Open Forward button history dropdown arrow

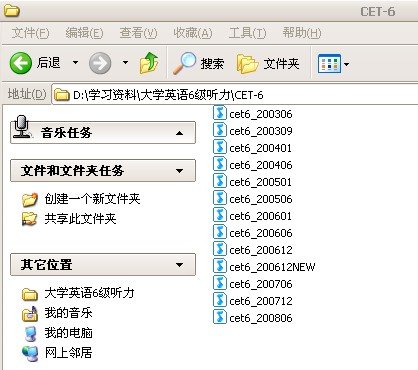(x=125, y=62)
